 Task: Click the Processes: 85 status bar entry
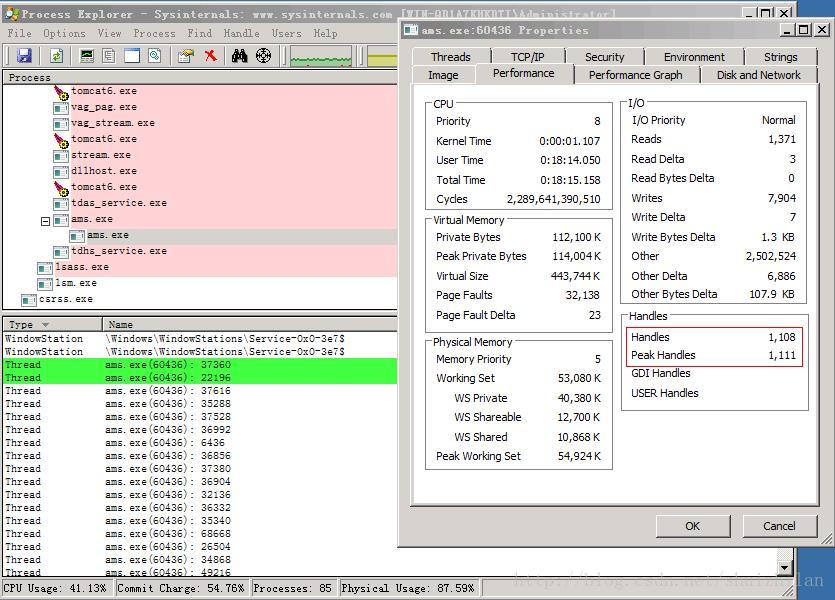coord(292,588)
